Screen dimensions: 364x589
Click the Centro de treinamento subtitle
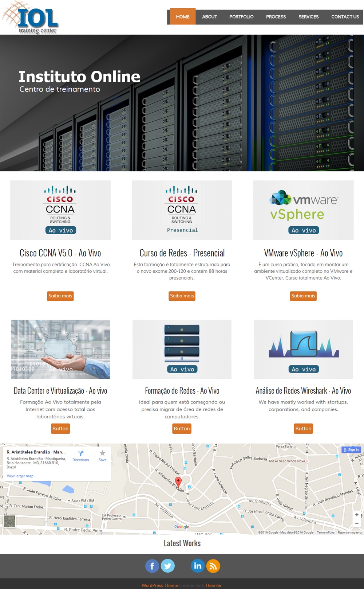(x=60, y=89)
